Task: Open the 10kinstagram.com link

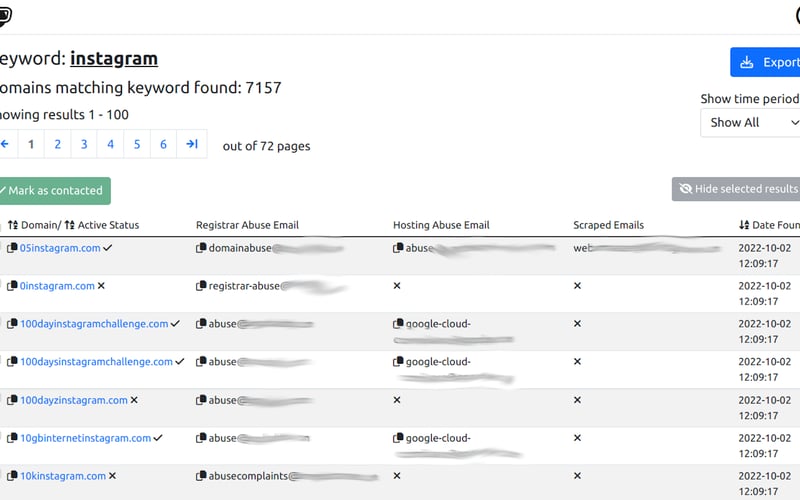Action: (63, 476)
